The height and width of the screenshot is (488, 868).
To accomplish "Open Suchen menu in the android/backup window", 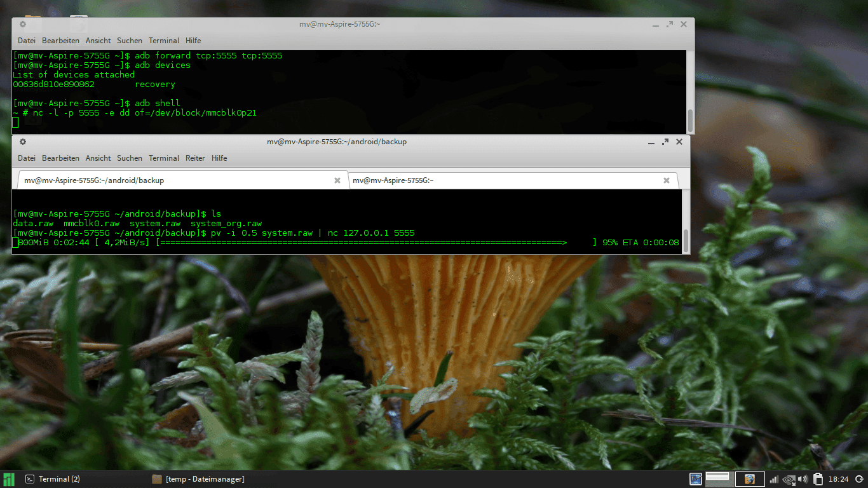I will [130, 158].
